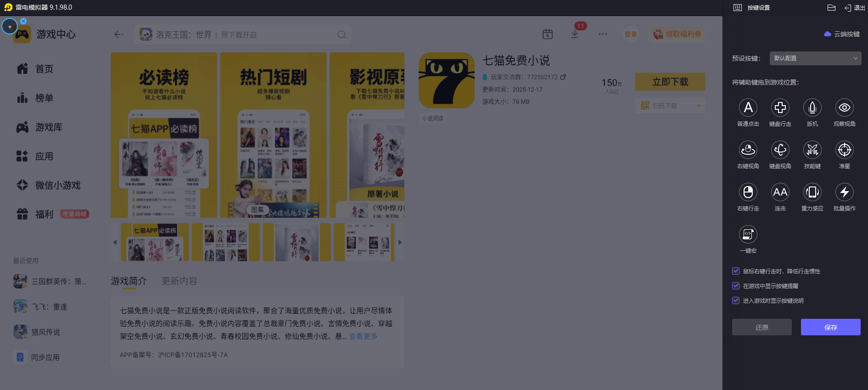868x390 pixels.
Task: Open the 图集 gallery button
Action: click(x=258, y=209)
